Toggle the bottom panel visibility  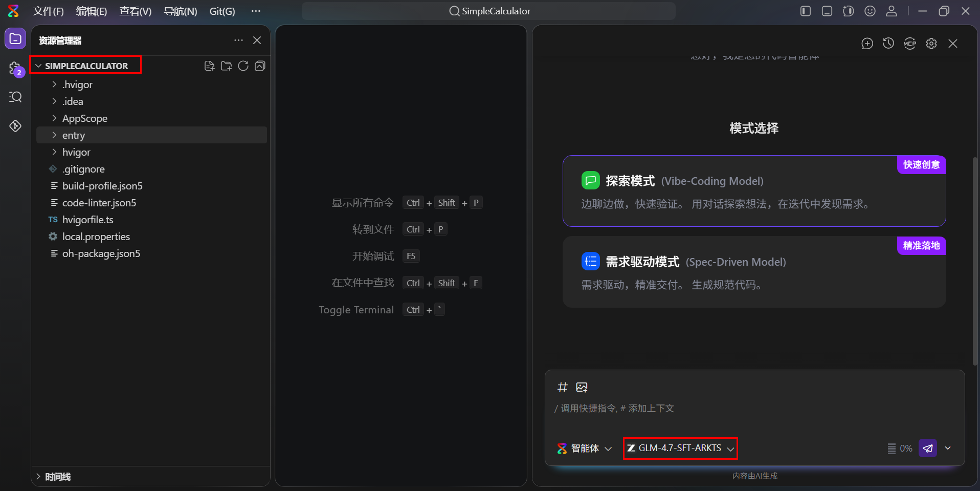[827, 11]
